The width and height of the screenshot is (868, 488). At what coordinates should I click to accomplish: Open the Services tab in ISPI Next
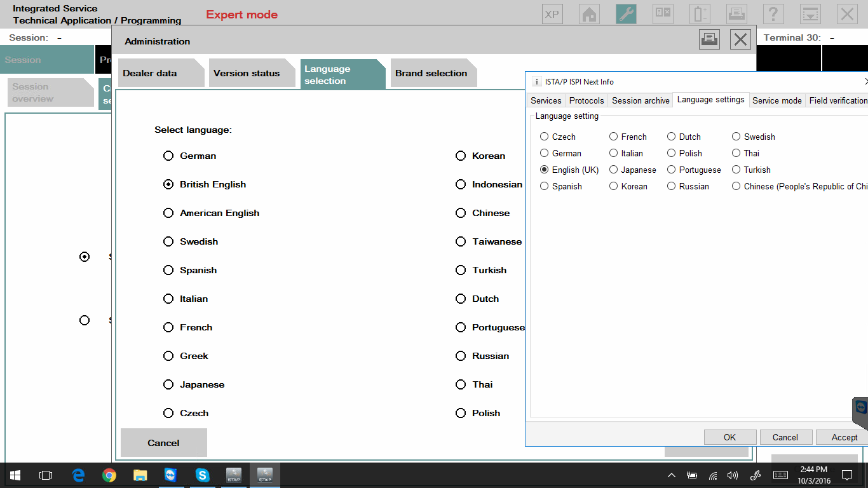[x=546, y=100]
